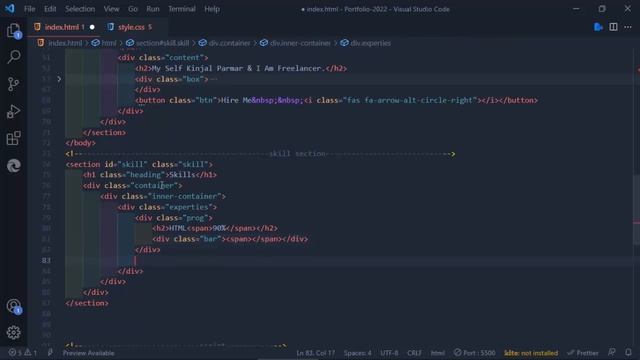Click the pin icon before Preview Available

point(50,353)
